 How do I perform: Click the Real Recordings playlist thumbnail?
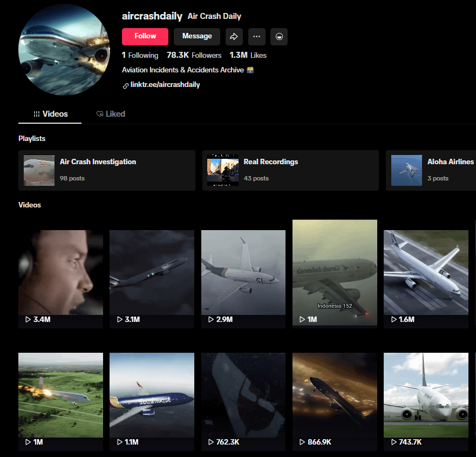coord(223,170)
